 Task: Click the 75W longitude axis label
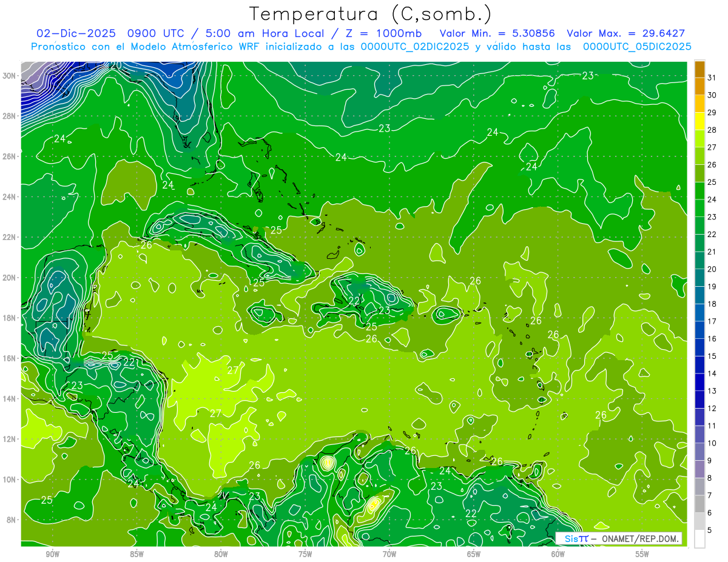coord(305,554)
